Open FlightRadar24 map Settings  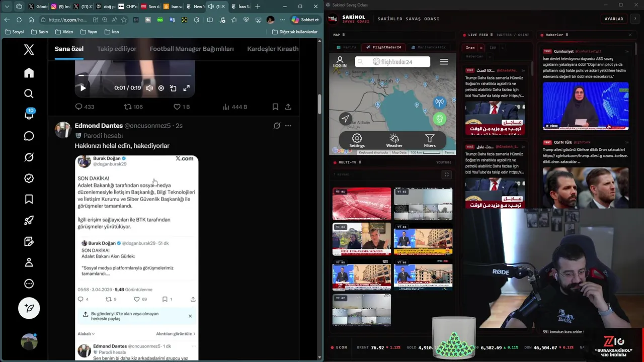(x=357, y=141)
